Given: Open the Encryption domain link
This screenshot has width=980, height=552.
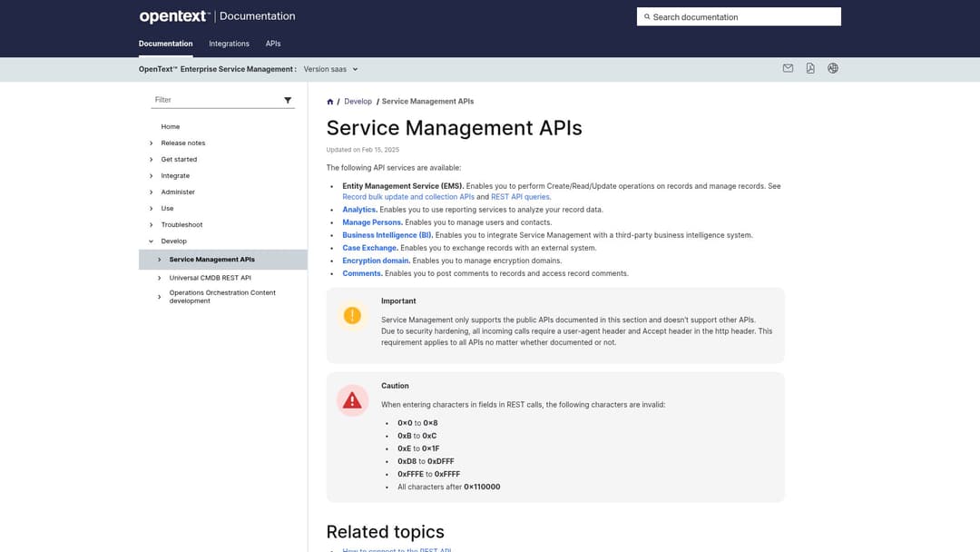Looking at the screenshot, I should pos(376,261).
